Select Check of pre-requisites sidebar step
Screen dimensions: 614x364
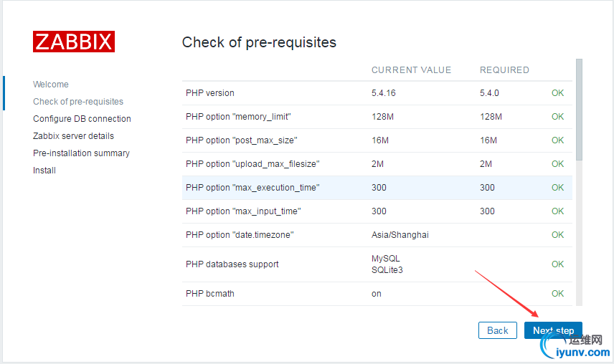pyautogui.click(x=78, y=102)
